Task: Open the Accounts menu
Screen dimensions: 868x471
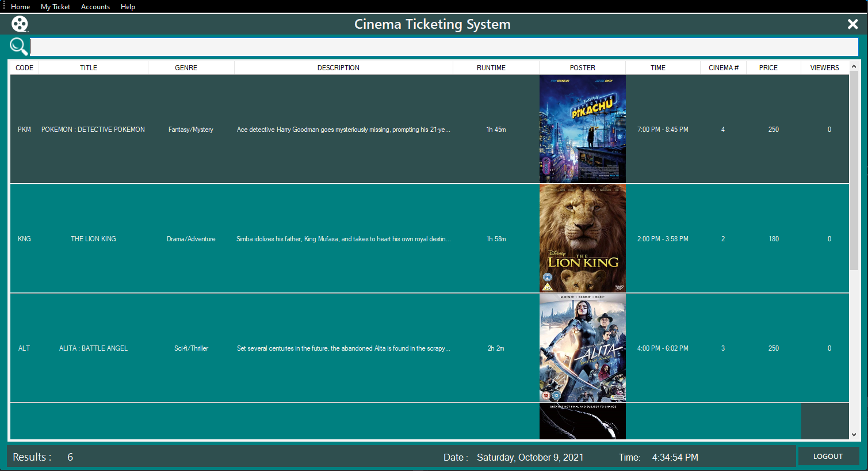Action: [x=95, y=7]
